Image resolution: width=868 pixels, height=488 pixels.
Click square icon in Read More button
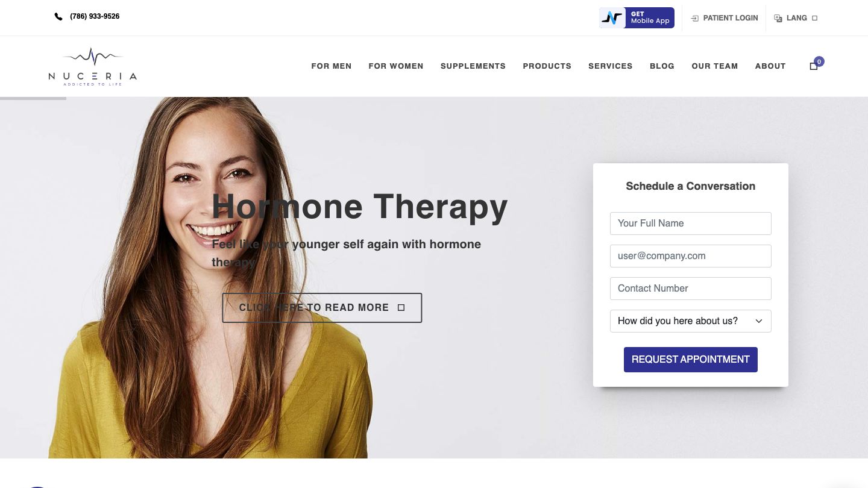401,307
